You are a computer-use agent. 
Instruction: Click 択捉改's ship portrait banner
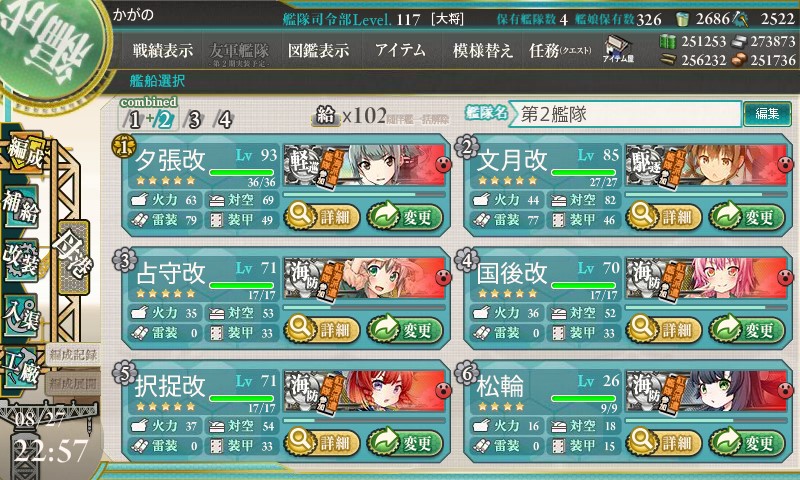(x=364, y=391)
